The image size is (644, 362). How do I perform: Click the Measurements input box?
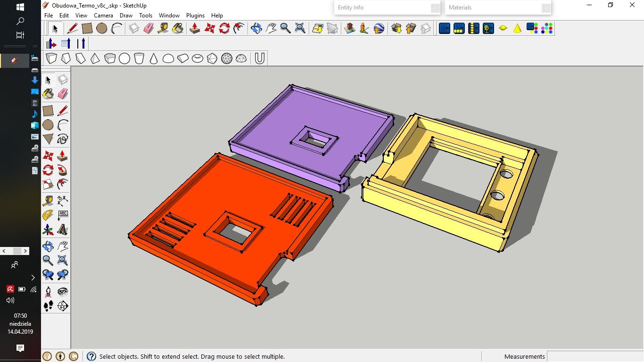[x=595, y=356]
